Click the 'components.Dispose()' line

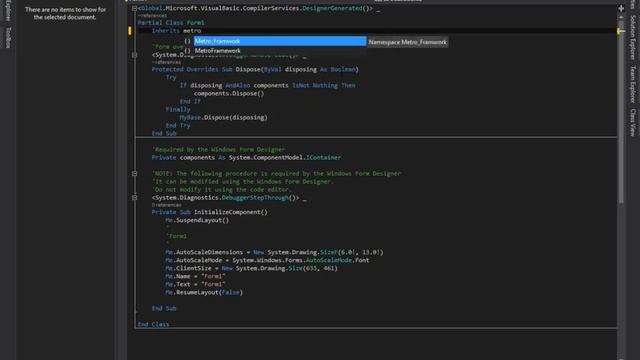(229, 93)
